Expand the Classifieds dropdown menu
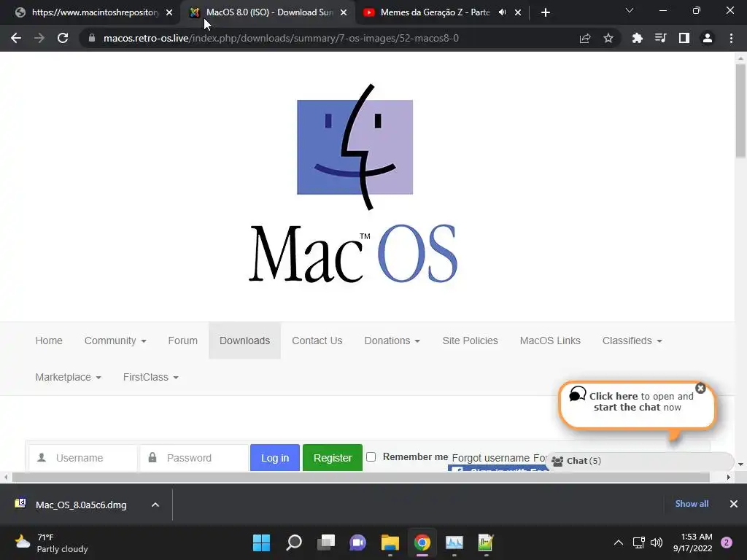The height and width of the screenshot is (560, 747). pos(632,341)
